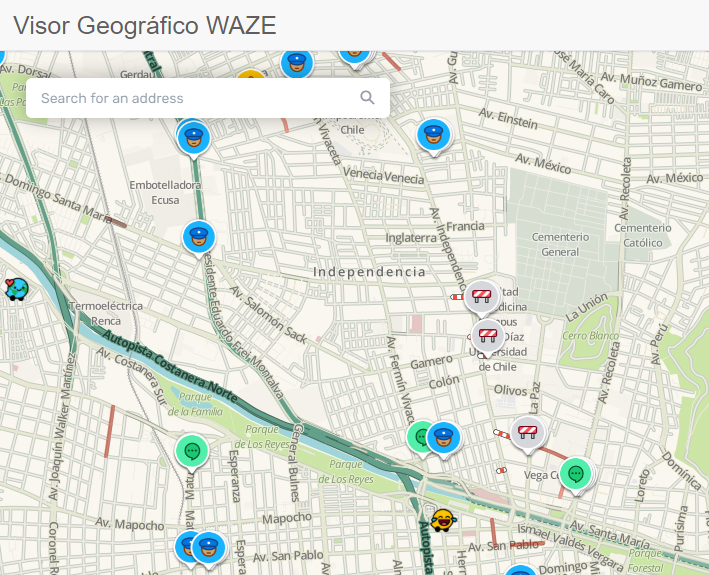Click the 'Gamero' street label
The image size is (709, 575).
(431, 362)
